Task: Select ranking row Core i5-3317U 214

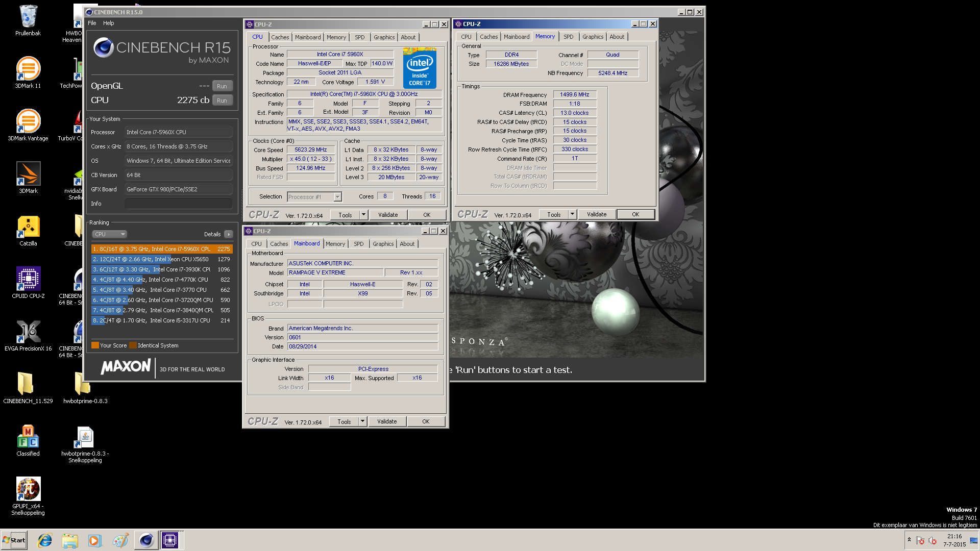Action: point(162,320)
